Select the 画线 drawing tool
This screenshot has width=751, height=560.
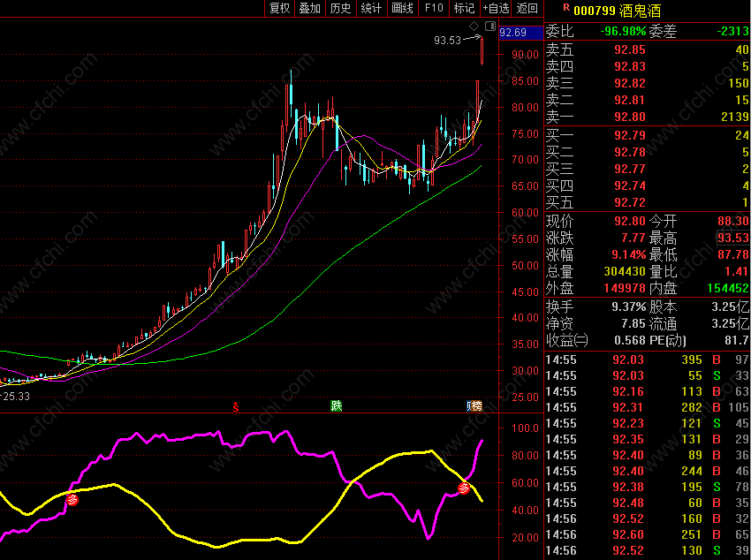click(402, 8)
